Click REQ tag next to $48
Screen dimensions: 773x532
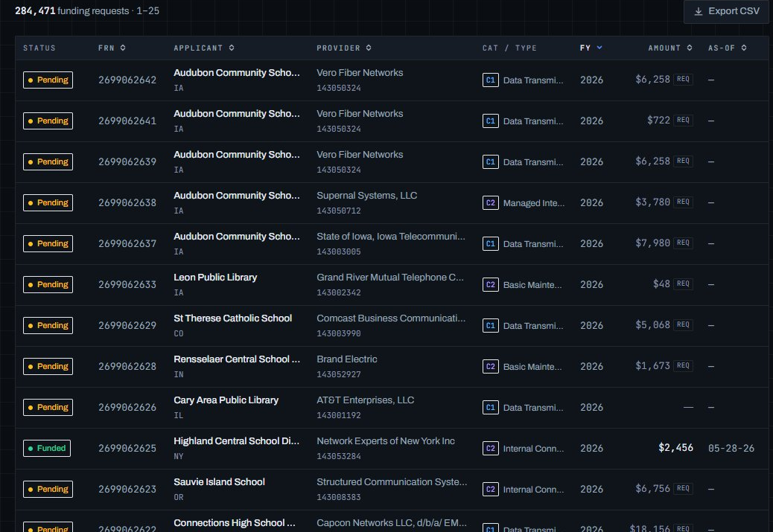click(683, 283)
